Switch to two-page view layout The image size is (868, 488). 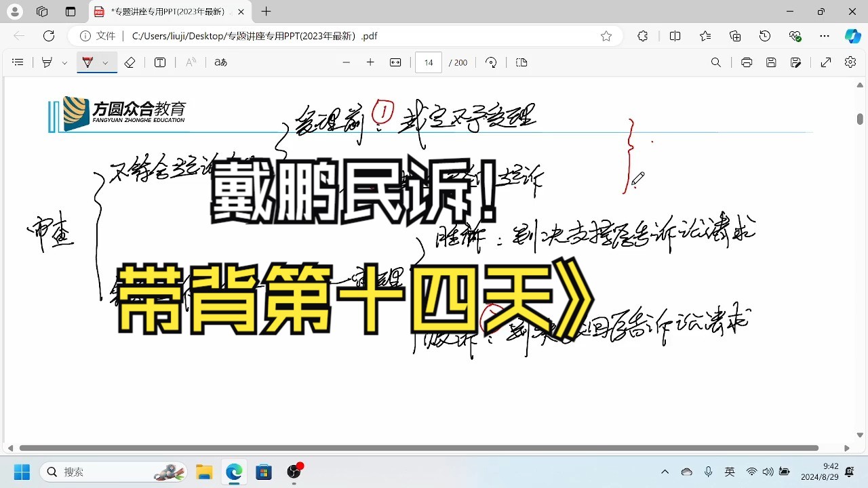click(x=521, y=62)
